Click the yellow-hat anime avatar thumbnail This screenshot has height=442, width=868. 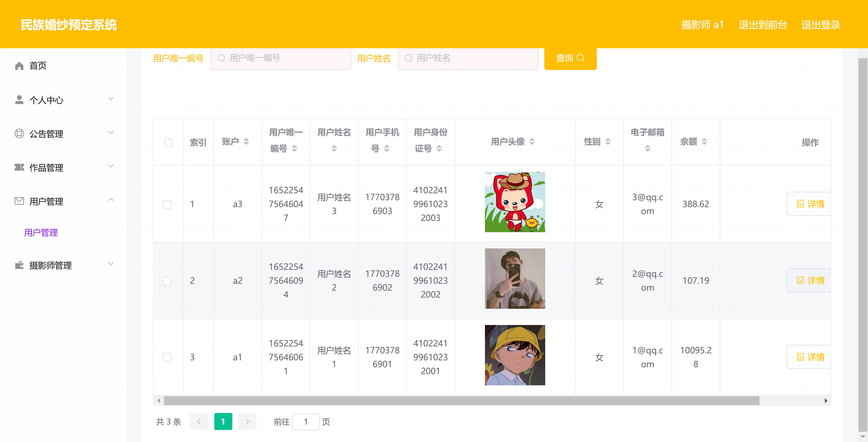pos(515,355)
